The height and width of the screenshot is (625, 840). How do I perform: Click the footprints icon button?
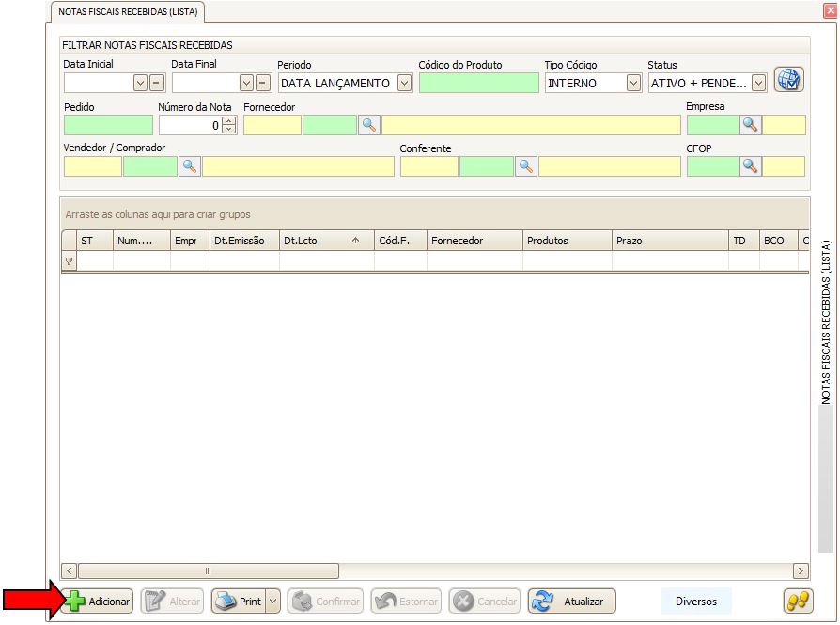click(797, 602)
